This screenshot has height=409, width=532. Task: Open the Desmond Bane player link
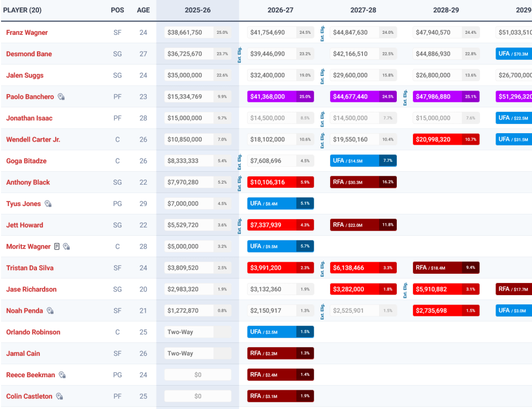pos(29,54)
